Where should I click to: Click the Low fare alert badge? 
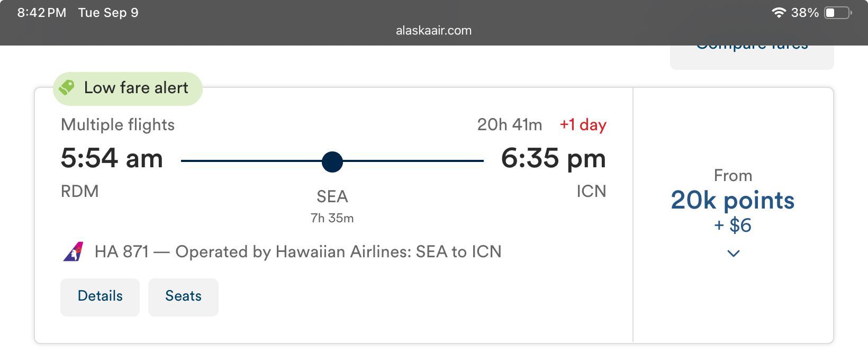click(x=128, y=88)
